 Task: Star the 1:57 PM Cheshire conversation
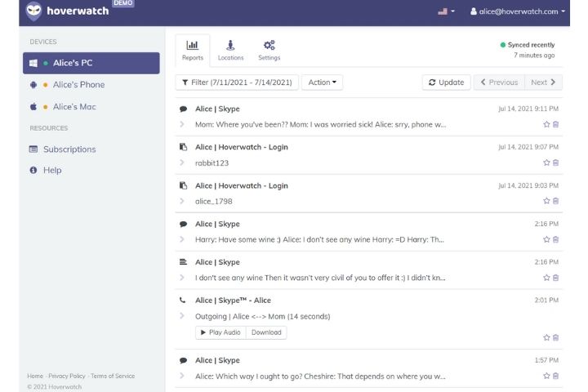pos(546,376)
